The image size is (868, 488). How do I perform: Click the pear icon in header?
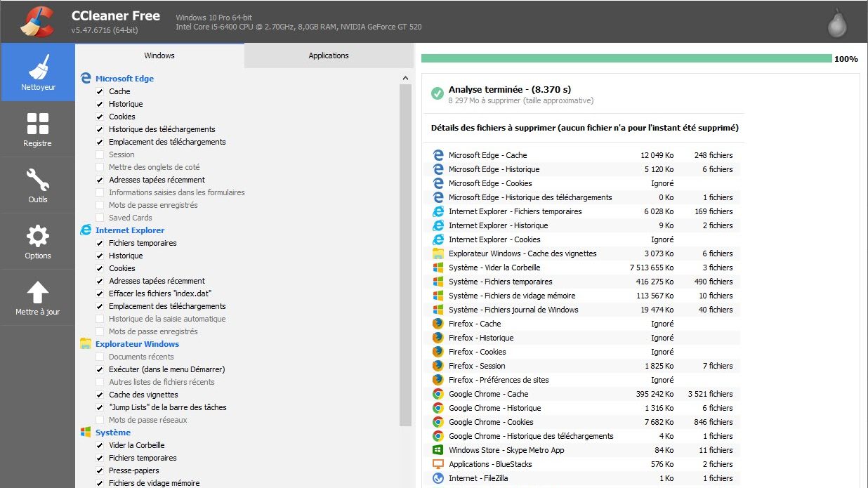837,22
